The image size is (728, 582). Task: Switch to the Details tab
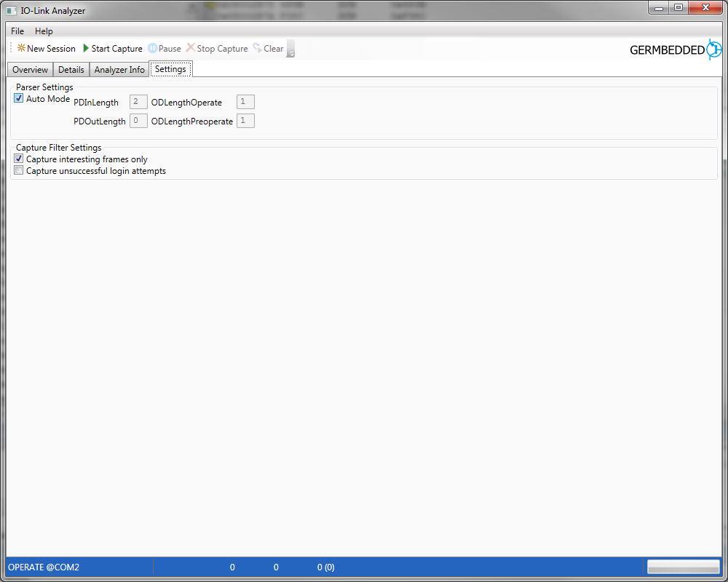(x=71, y=70)
